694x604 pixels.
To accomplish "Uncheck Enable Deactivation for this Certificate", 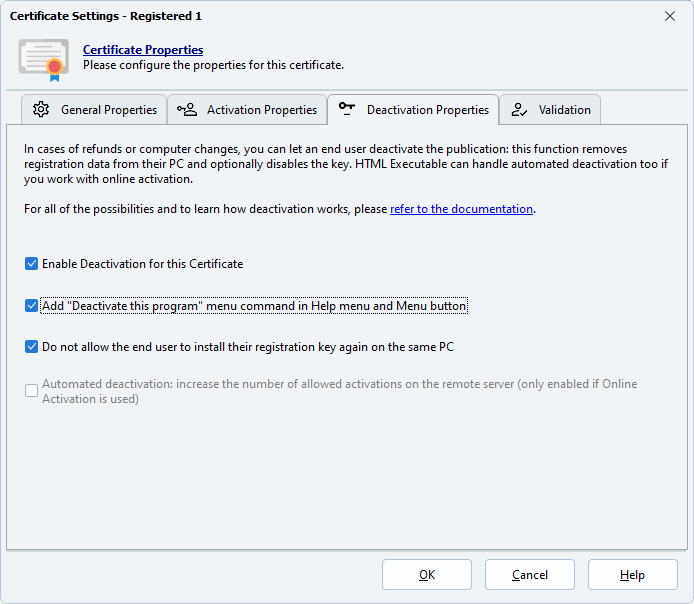I will pyautogui.click(x=32, y=264).
